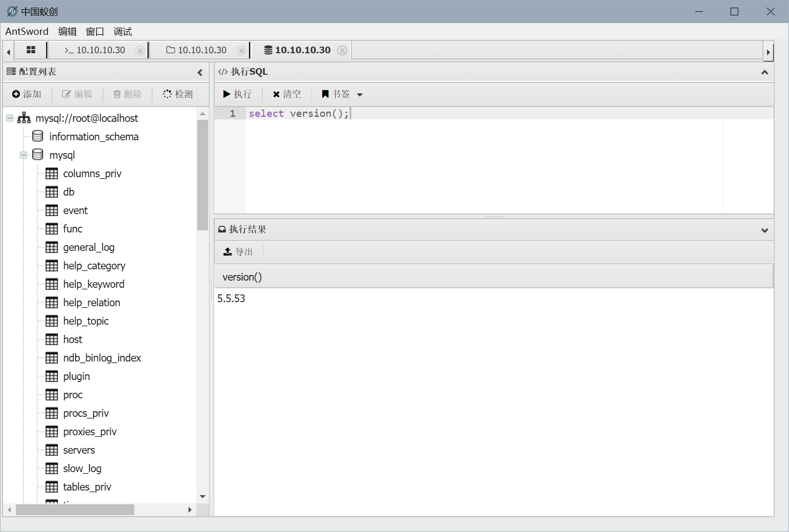Collapse the Execute SQL panel

pyautogui.click(x=764, y=72)
